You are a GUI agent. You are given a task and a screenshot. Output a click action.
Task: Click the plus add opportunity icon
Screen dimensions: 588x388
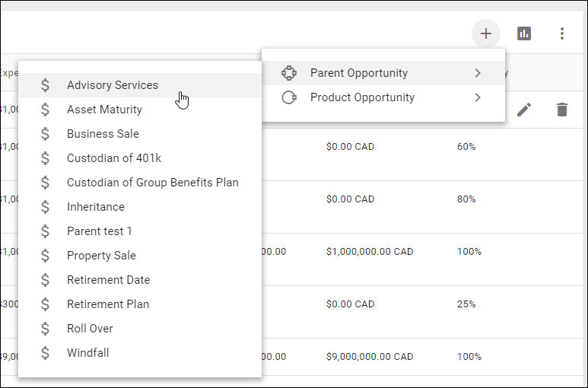point(486,33)
